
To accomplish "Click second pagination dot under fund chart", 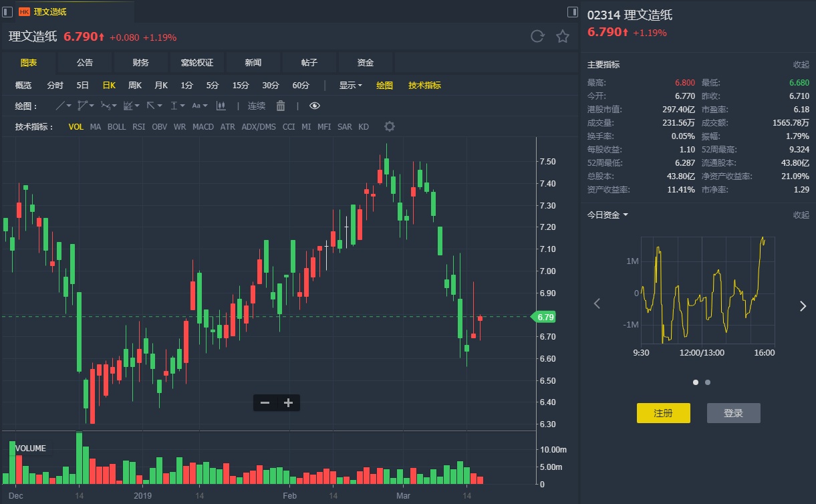I will point(708,382).
